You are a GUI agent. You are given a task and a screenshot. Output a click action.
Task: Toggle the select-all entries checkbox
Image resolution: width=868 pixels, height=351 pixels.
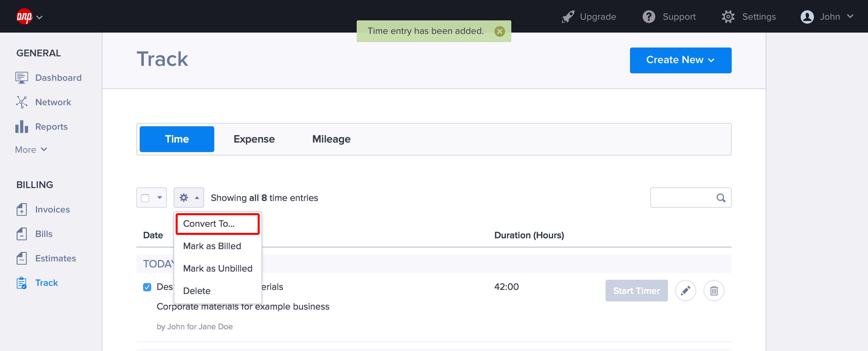coord(145,198)
